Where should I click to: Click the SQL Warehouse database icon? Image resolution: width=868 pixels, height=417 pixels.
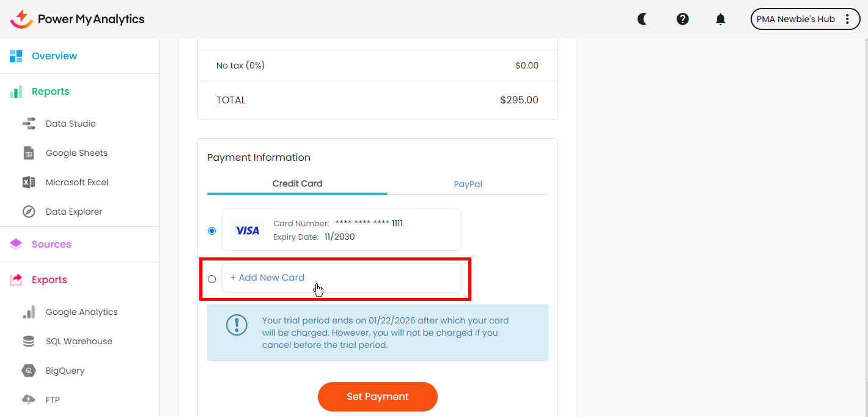29,341
